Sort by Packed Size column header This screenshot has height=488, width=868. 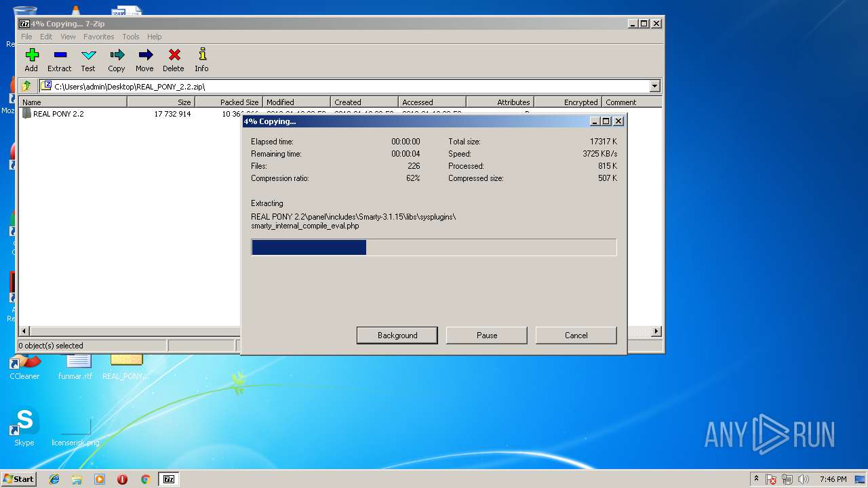point(229,102)
